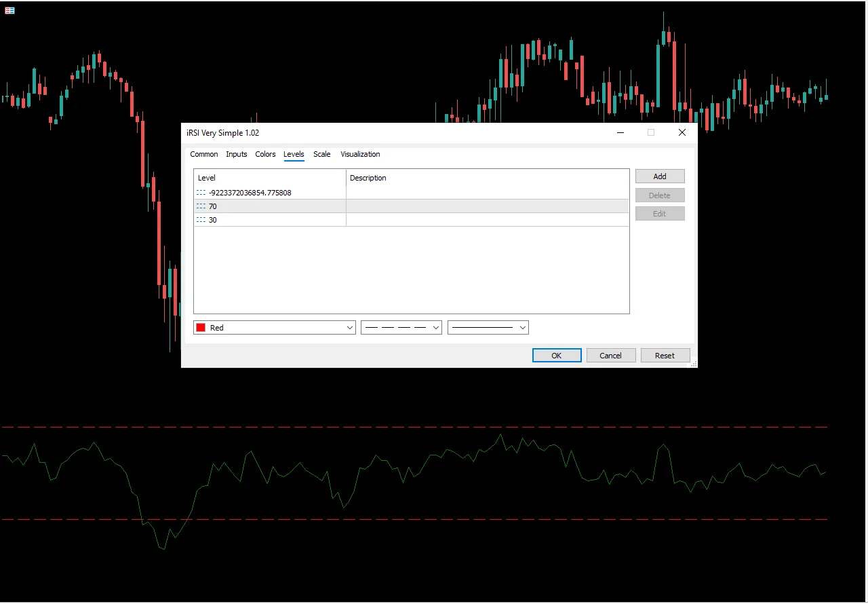Click the Description column header
868x604 pixels.
[x=488, y=178]
